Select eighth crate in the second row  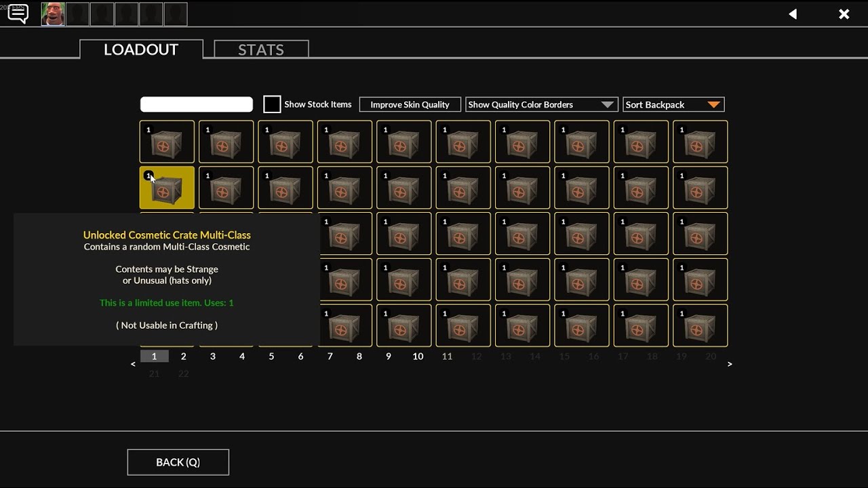click(582, 188)
